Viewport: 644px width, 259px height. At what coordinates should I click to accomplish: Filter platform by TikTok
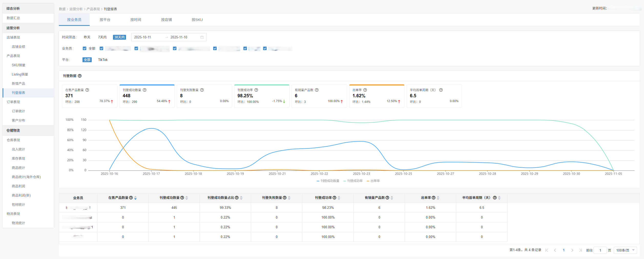pyautogui.click(x=103, y=60)
